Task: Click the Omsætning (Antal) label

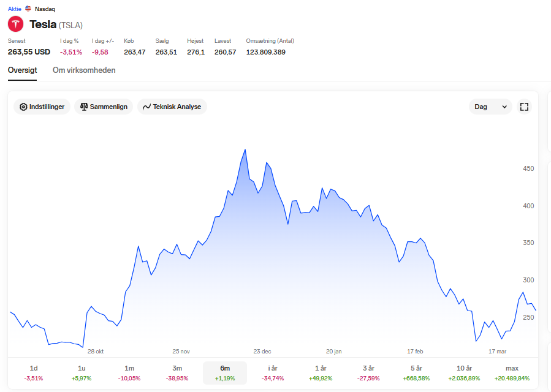Action: [270, 41]
